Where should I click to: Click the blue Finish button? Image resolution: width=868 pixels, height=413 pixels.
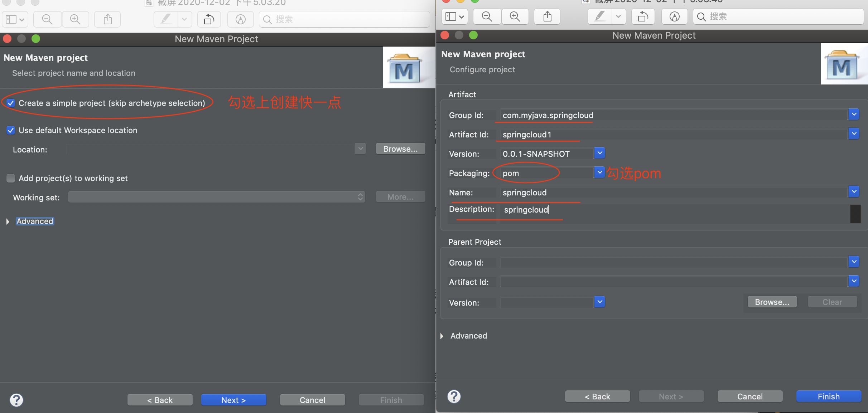point(828,396)
